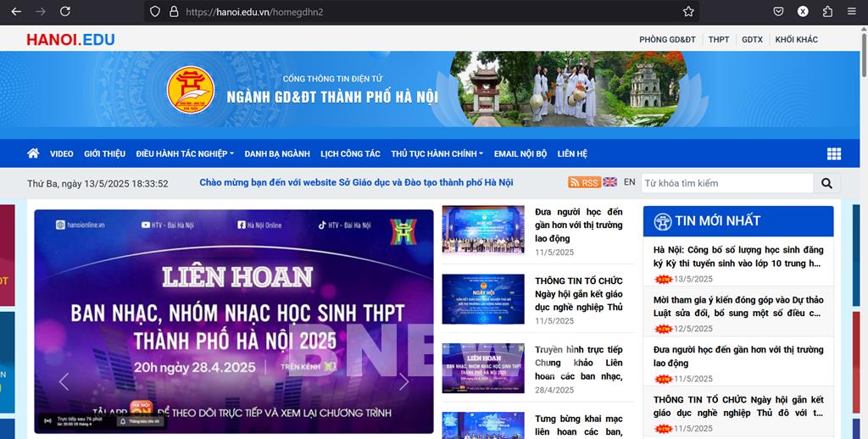The width and height of the screenshot is (868, 439).
Task: Open article Truyền hình trực tiếp Chung khảo
Action: pos(578,363)
